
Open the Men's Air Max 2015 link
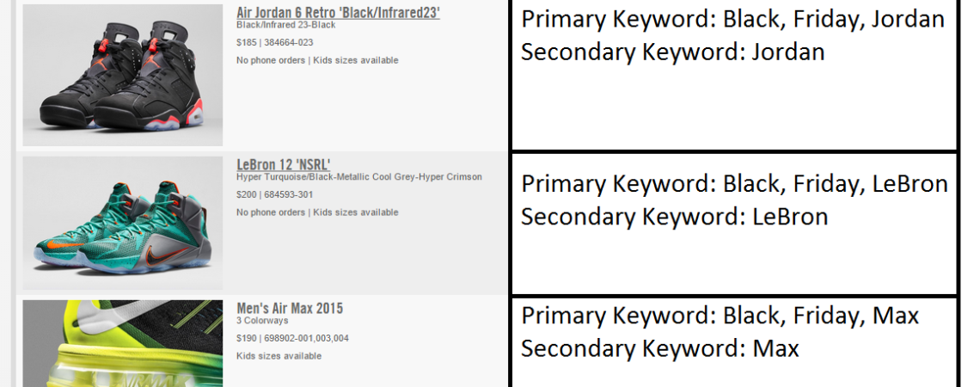[x=290, y=308]
